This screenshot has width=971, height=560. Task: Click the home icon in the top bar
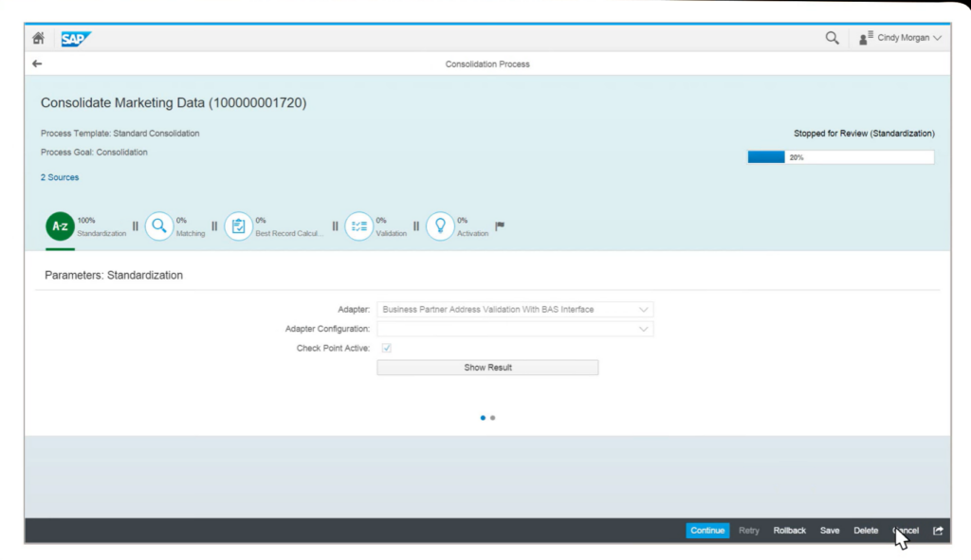37,38
